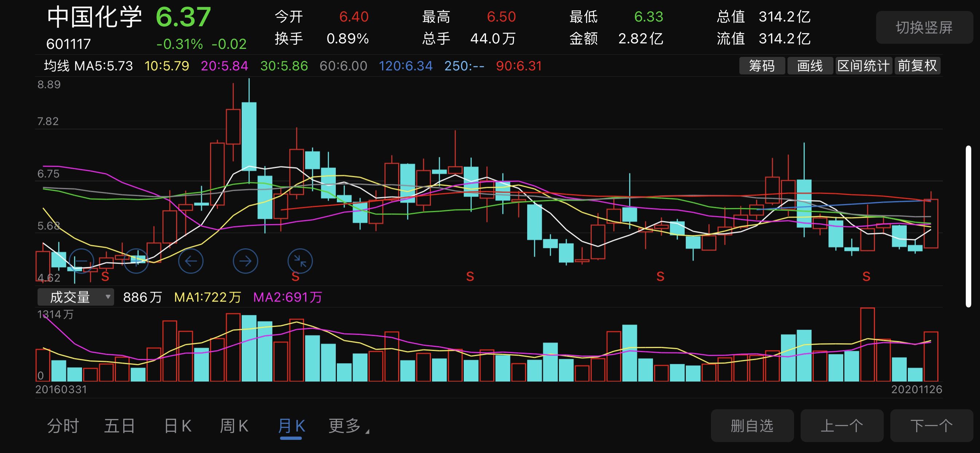Tap the MA5:5.73 moving average label
The width and height of the screenshot is (980, 453).
click(104, 66)
